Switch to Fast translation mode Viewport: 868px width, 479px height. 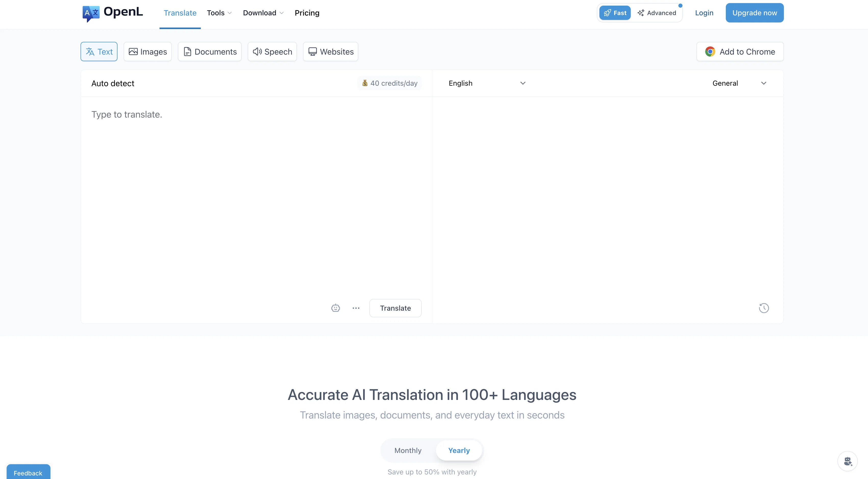[x=615, y=13]
